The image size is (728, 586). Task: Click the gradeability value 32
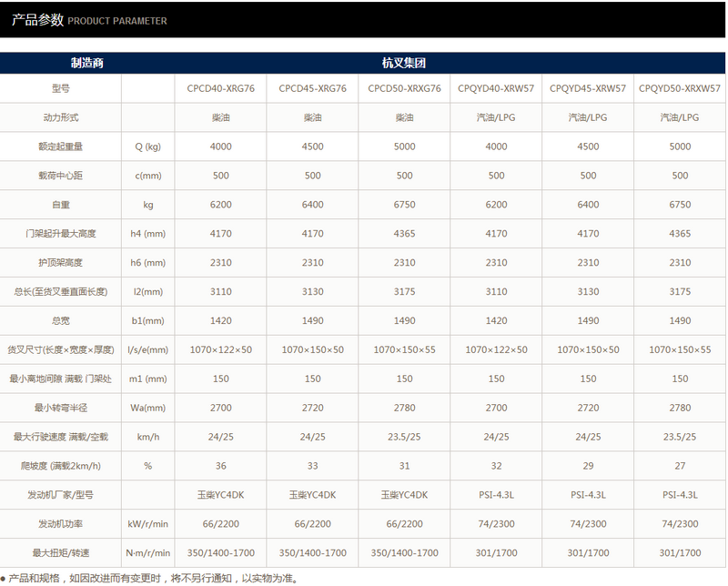496,466
